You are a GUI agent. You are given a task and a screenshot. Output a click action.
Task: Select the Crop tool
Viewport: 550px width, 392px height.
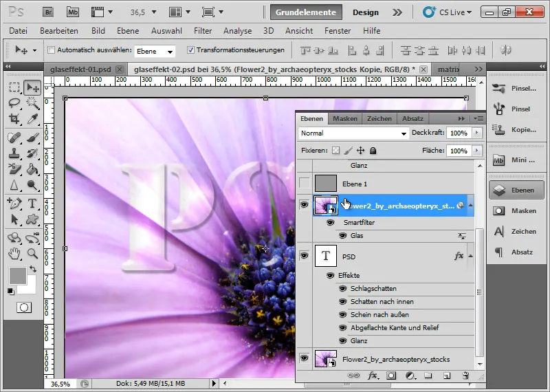coord(14,118)
